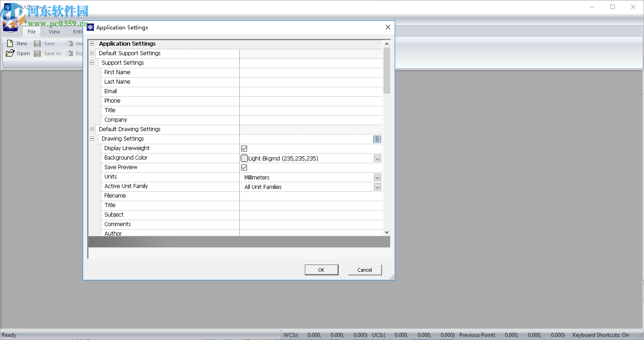Toggle the Save Preview checkbox
644x340 pixels.
tap(244, 167)
